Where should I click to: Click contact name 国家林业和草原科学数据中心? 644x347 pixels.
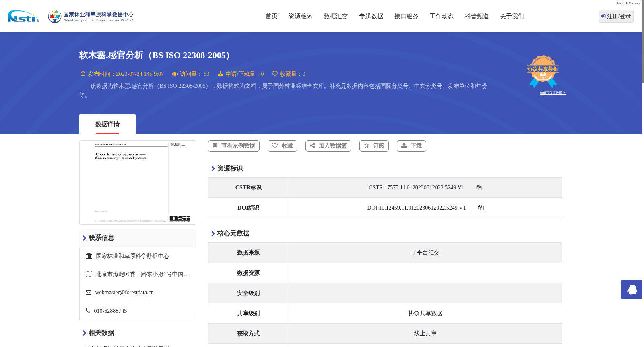132,256
